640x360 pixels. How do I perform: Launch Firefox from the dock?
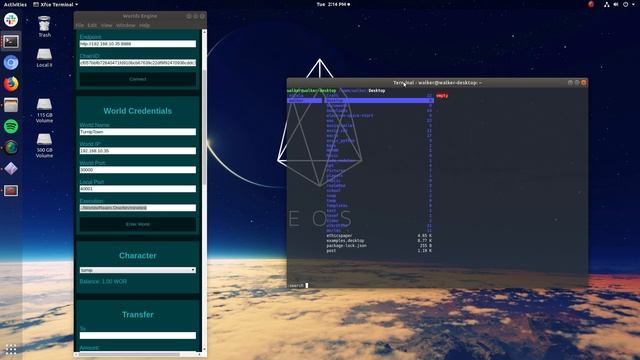(x=11, y=84)
